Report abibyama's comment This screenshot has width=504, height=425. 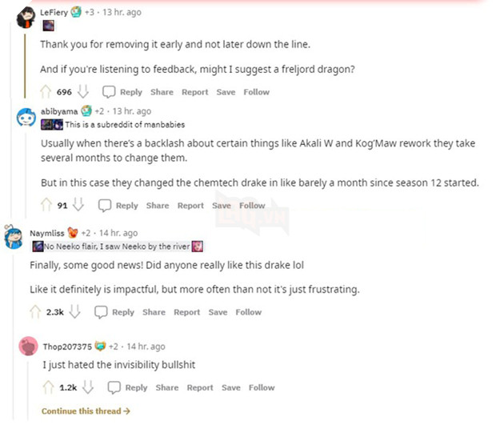(190, 205)
